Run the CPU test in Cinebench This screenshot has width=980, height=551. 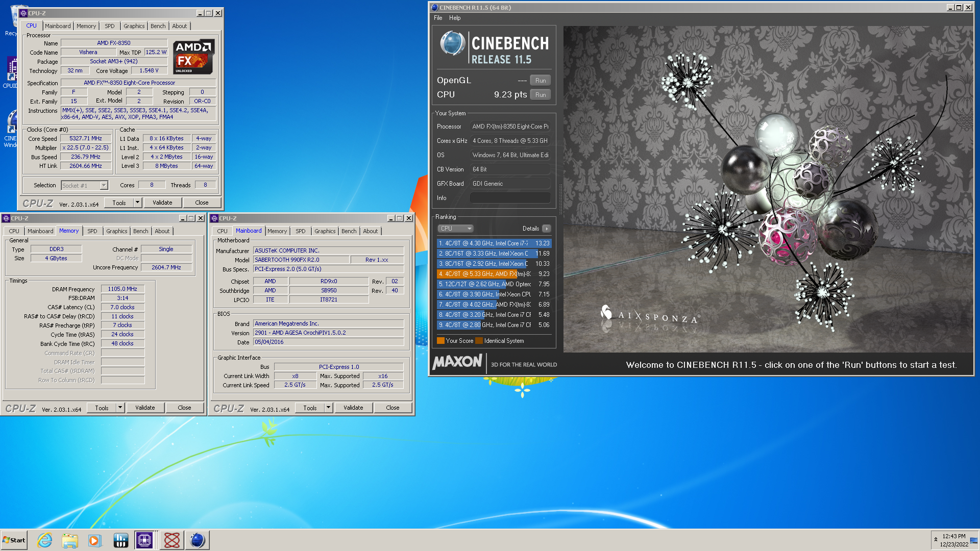[541, 95]
